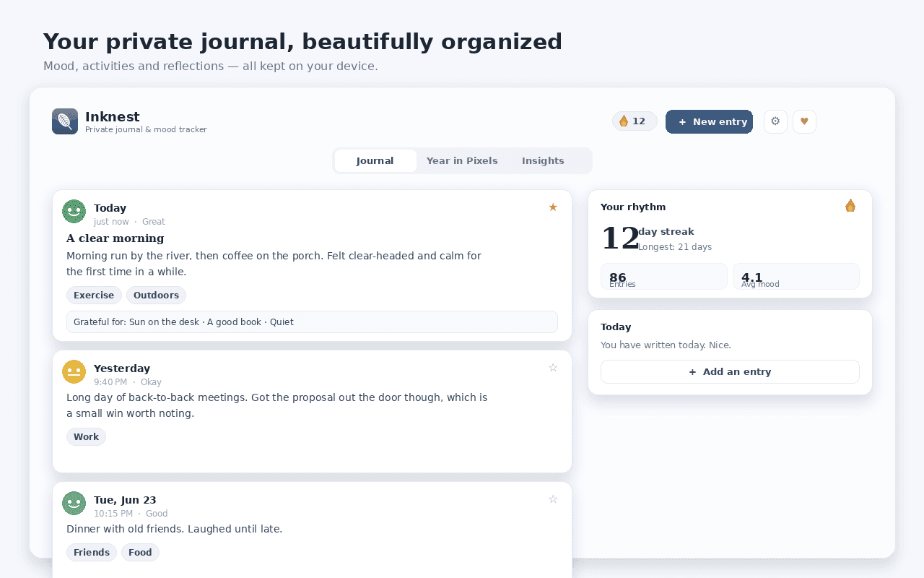
Task: Click the "Morning run by the river" text
Action: point(274,264)
